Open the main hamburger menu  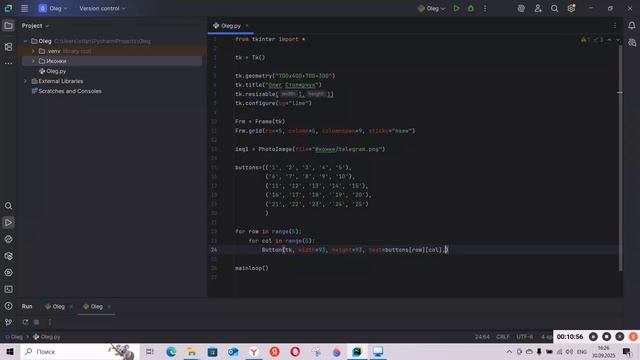(x=24, y=8)
